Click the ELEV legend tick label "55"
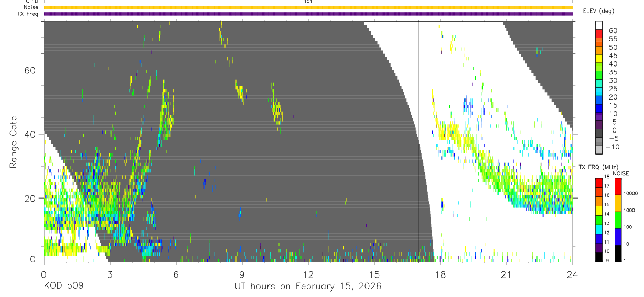The height and width of the screenshot is (297, 644). pyautogui.click(x=613, y=39)
